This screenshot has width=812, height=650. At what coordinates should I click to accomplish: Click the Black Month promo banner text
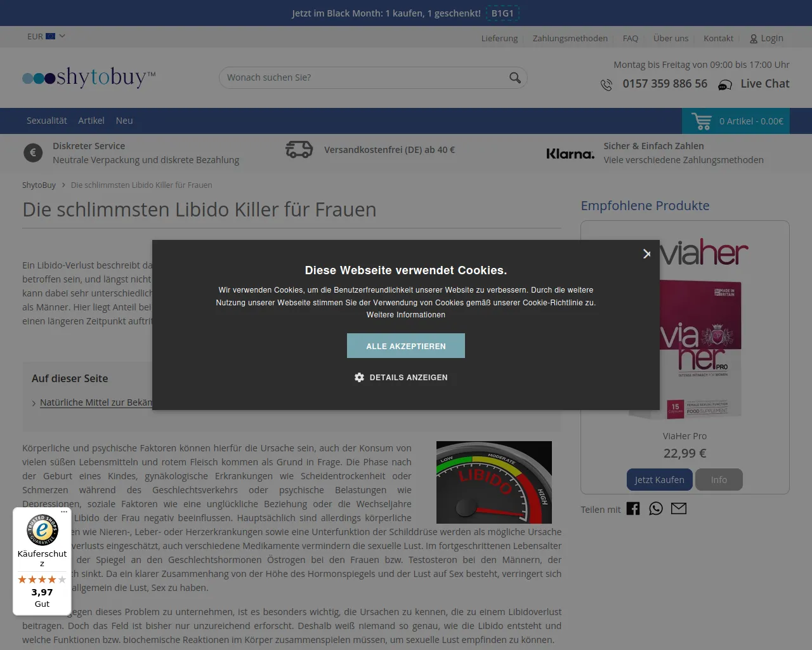(386, 13)
